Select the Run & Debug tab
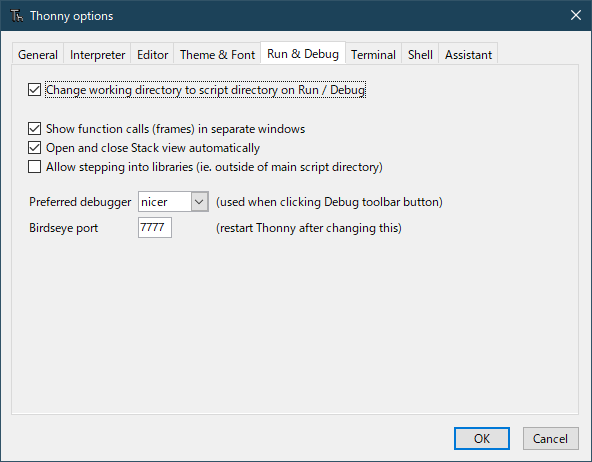592x462 pixels. coord(303,54)
